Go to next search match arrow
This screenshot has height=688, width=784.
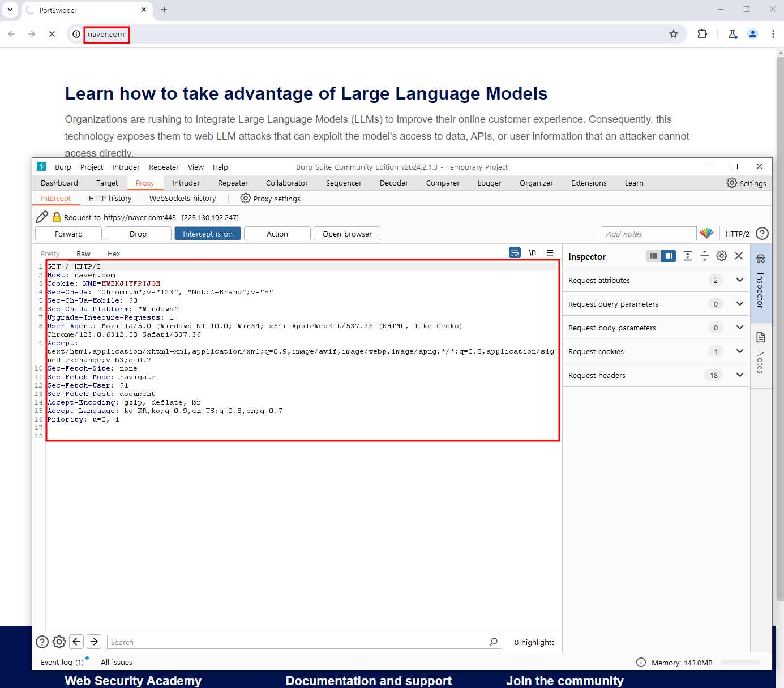[94, 642]
